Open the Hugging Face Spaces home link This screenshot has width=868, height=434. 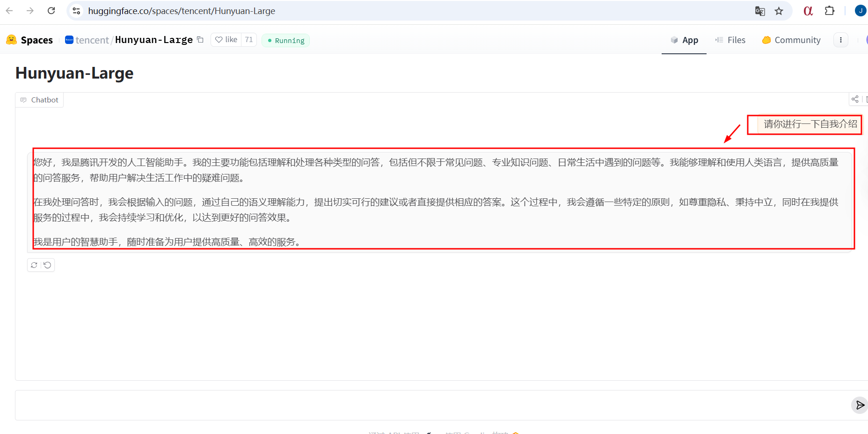29,40
